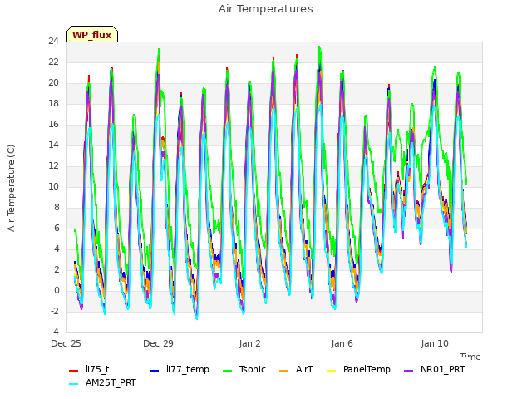Click the 10 y-axis tick label
The image size is (532, 399).
point(53,186)
